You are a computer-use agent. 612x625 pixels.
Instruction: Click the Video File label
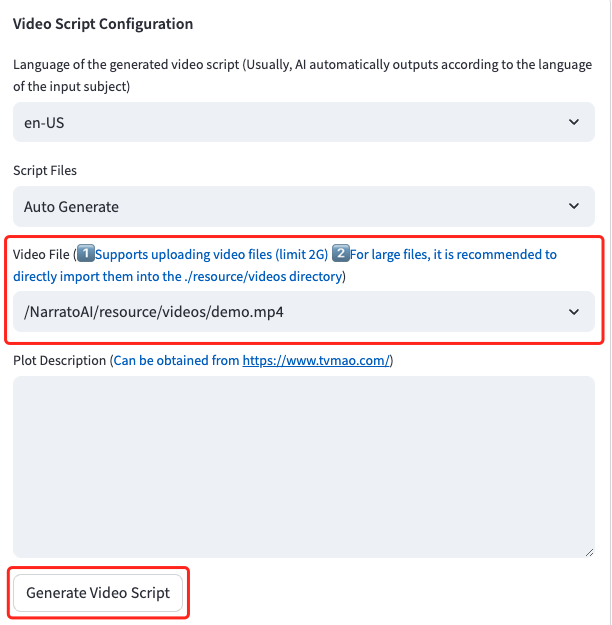pyautogui.click(x=41, y=255)
